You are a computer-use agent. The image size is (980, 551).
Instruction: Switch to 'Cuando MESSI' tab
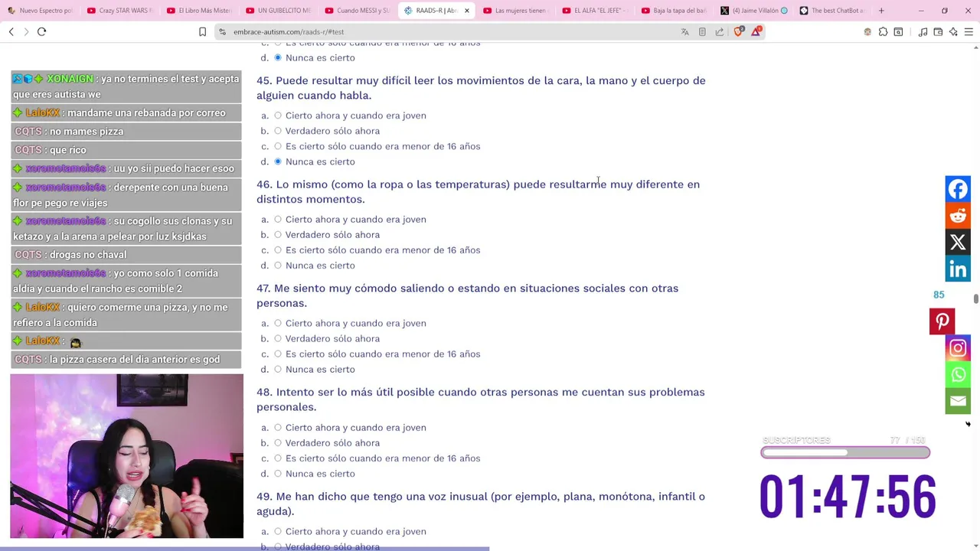pyautogui.click(x=358, y=11)
